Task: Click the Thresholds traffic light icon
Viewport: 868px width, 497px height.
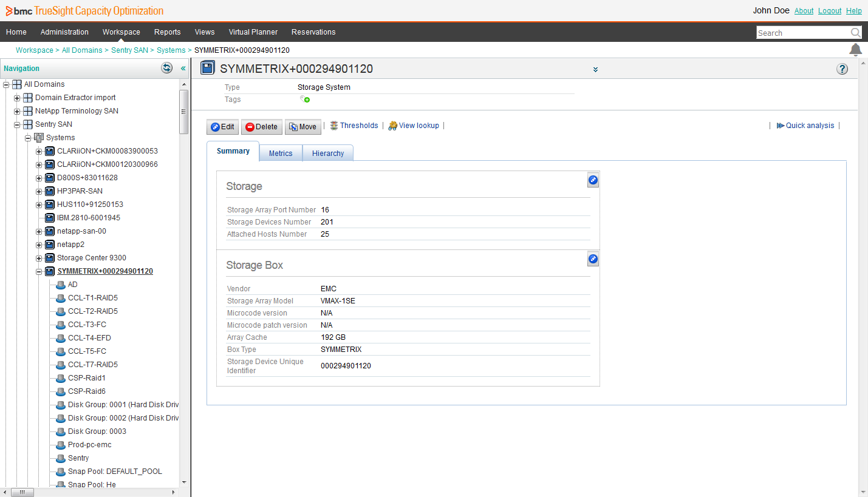Action: click(333, 126)
